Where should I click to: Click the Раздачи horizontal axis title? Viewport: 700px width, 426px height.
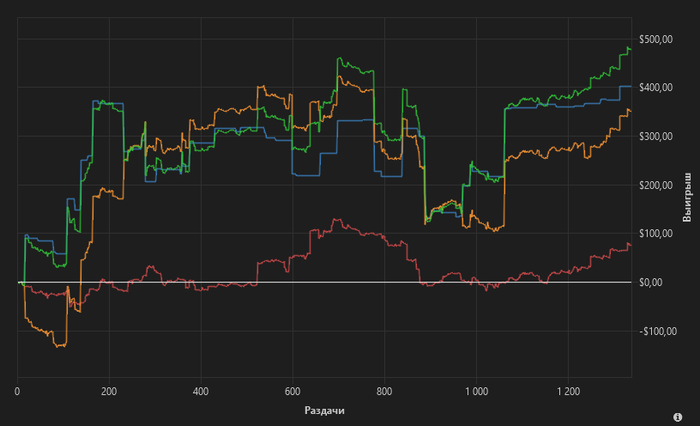pyautogui.click(x=325, y=410)
